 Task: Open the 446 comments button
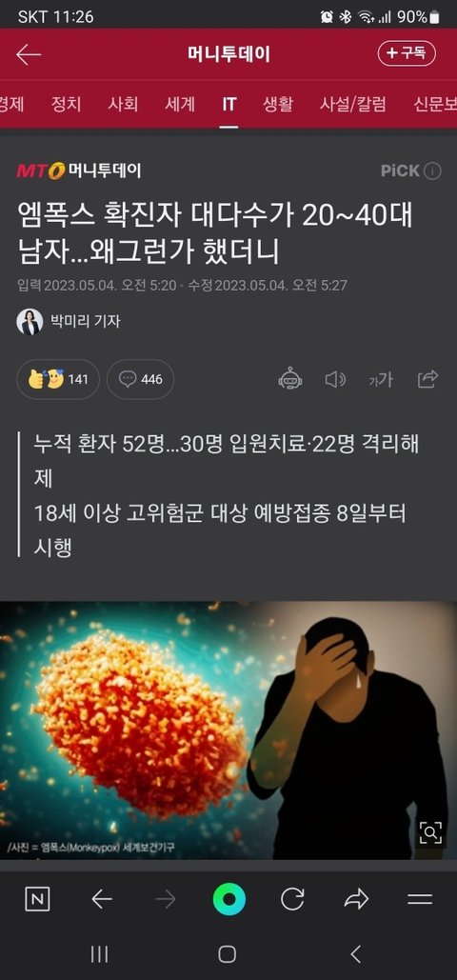tap(140, 379)
